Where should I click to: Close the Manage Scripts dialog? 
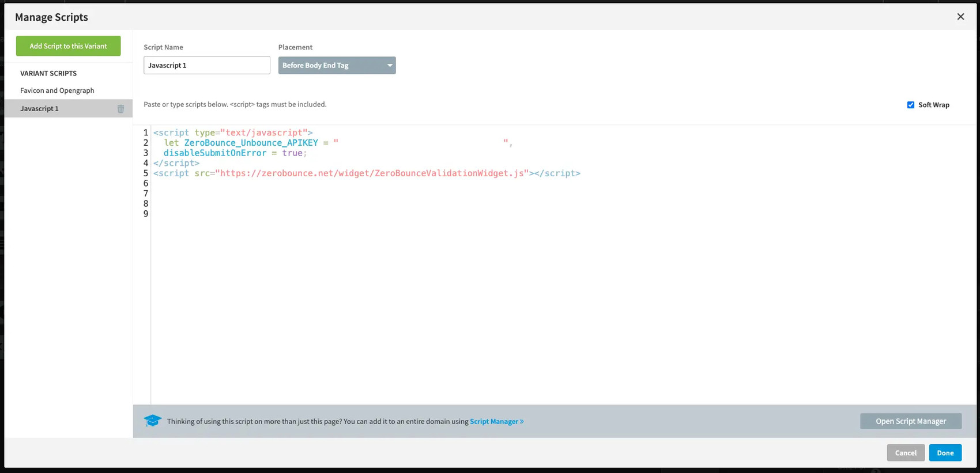click(960, 17)
